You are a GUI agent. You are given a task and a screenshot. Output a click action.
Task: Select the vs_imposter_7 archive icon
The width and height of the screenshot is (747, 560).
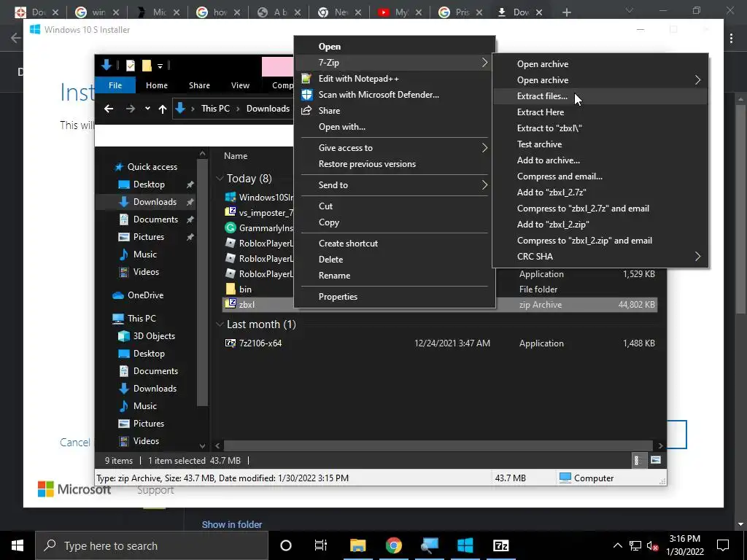coord(231,212)
